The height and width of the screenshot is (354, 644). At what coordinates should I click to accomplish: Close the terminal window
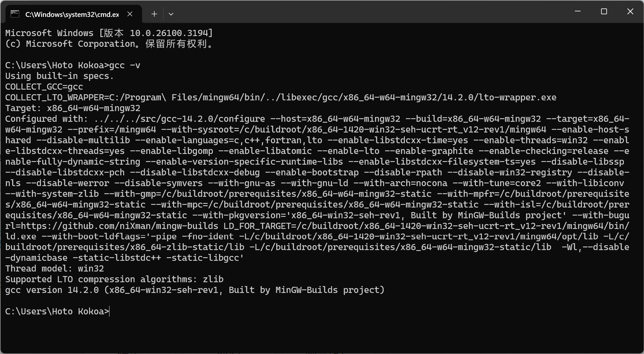click(x=630, y=11)
